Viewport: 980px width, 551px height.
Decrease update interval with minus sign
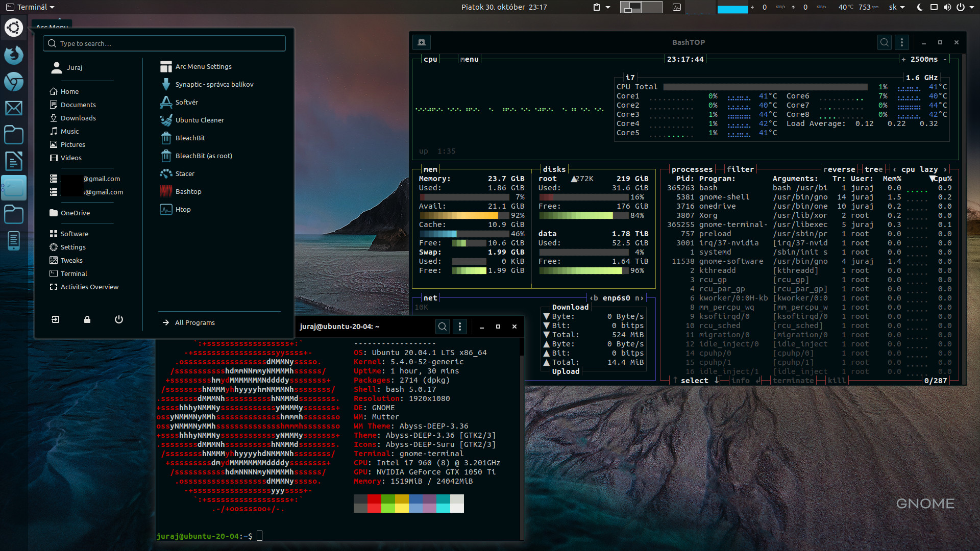pos(945,59)
